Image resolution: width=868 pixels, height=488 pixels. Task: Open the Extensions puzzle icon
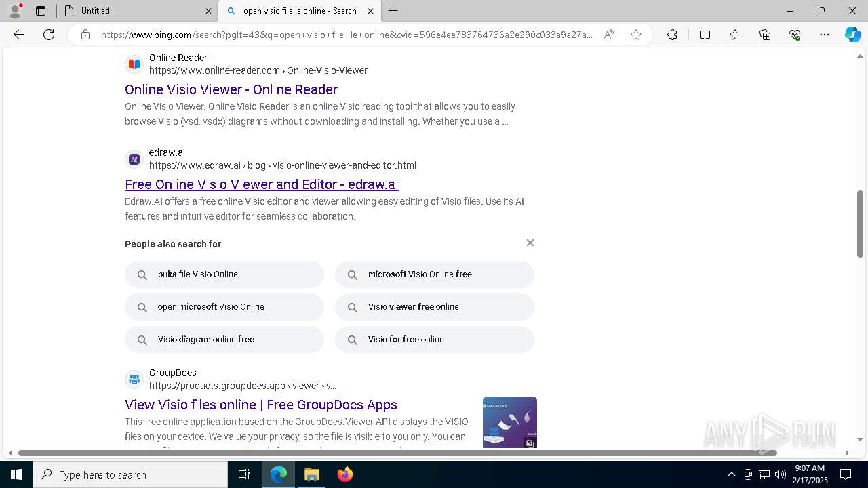pyautogui.click(x=672, y=35)
